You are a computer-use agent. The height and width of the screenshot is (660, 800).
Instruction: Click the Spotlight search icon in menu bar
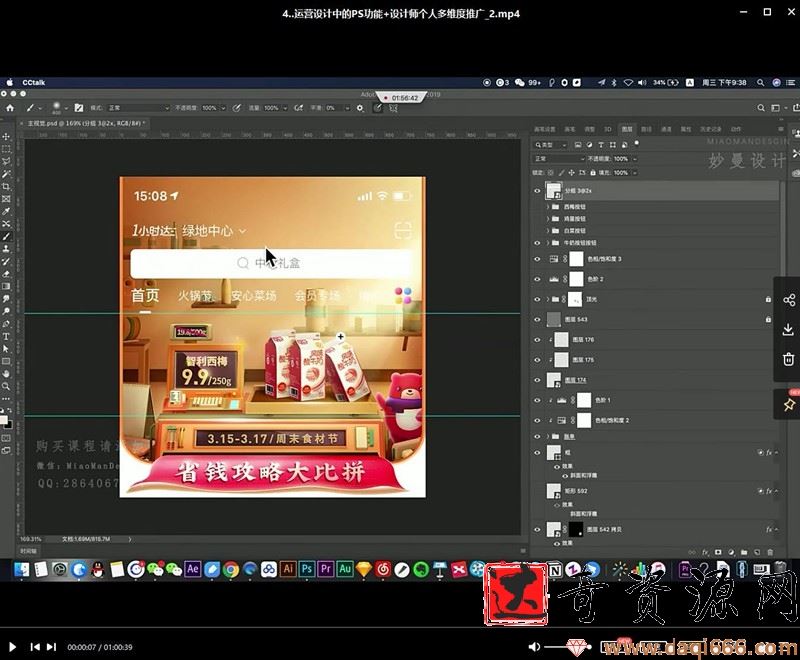[760, 83]
